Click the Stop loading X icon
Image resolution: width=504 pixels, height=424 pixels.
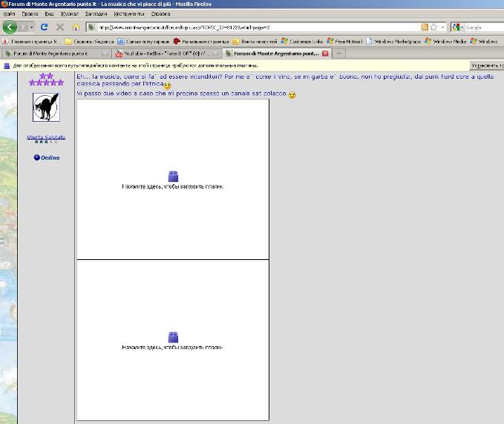click(59, 27)
